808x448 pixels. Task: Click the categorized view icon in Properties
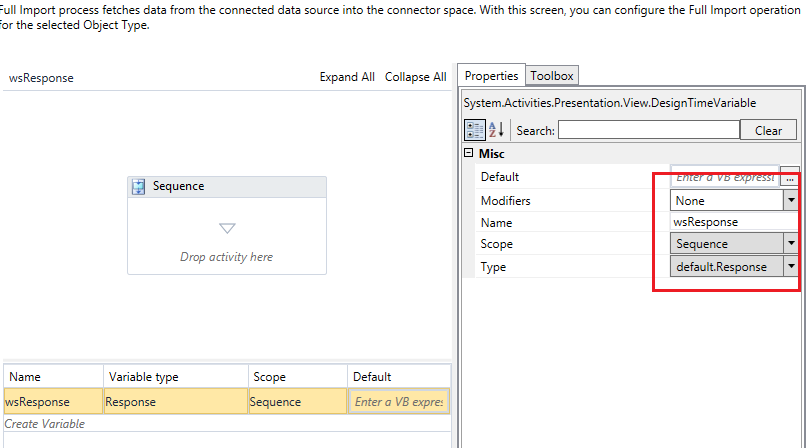[476, 130]
